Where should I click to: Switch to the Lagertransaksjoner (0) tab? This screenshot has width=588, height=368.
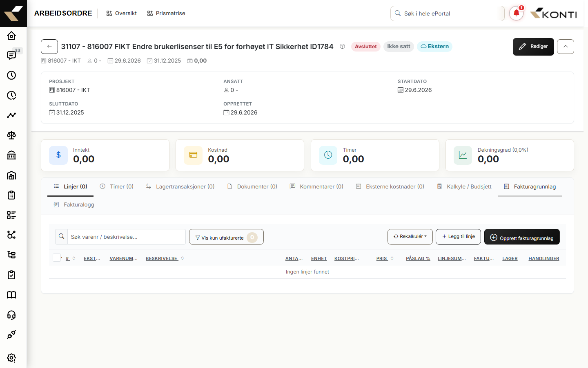[x=180, y=186]
